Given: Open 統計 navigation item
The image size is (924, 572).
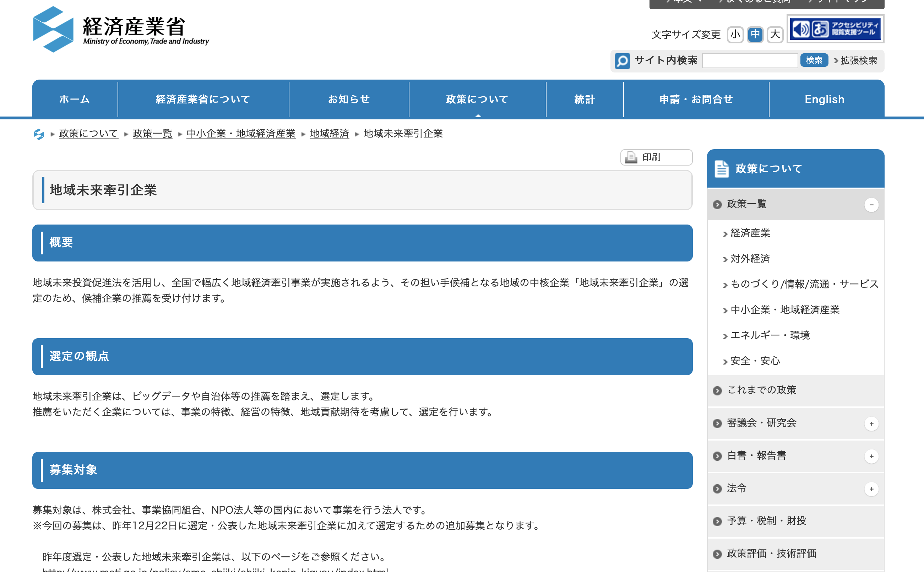Looking at the screenshot, I should pos(585,99).
